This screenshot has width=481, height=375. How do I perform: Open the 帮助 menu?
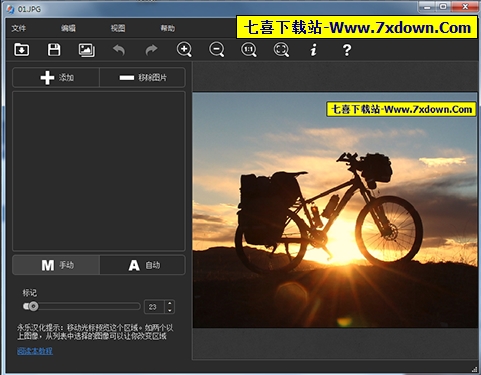[168, 28]
